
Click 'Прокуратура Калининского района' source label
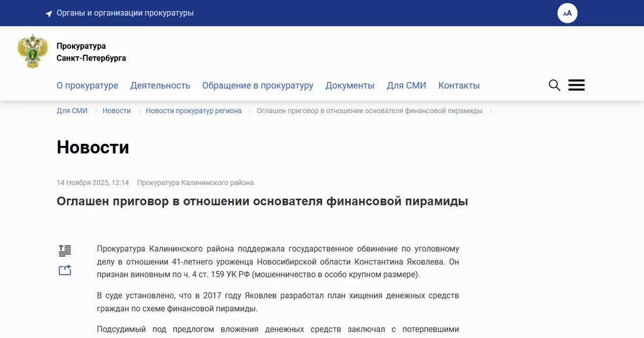[195, 182]
